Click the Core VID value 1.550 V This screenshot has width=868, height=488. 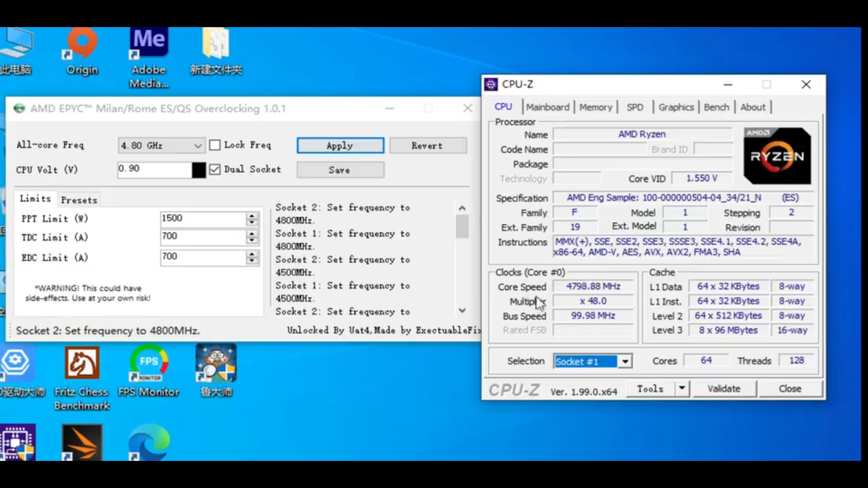pyautogui.click(x=702, y=178)
